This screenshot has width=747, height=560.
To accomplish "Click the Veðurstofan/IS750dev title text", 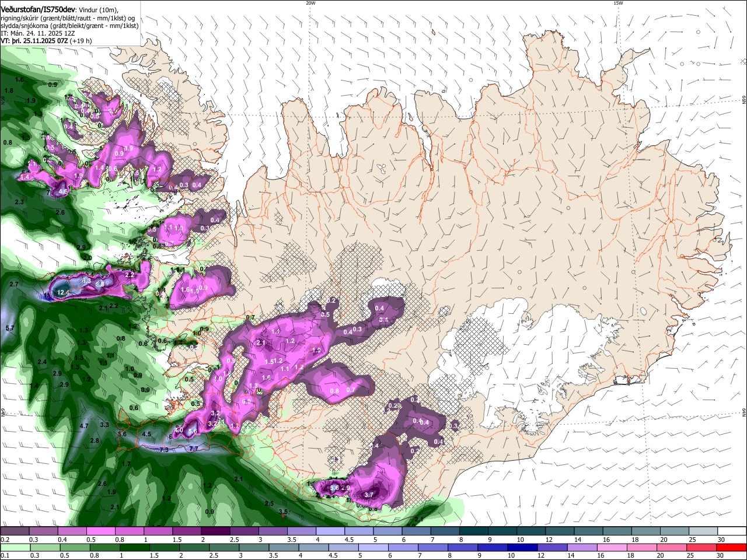I will (38, 10).
